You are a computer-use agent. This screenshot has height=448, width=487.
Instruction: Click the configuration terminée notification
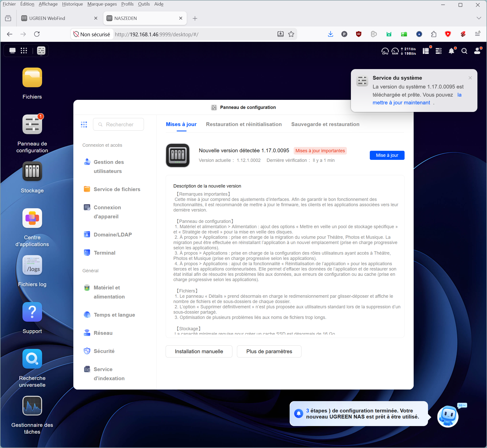359,413
